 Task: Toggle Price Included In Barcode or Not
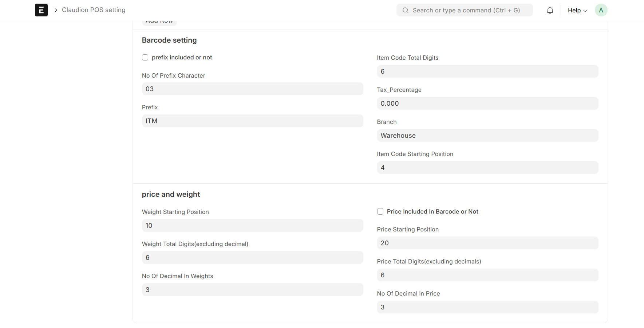point(380,211)
